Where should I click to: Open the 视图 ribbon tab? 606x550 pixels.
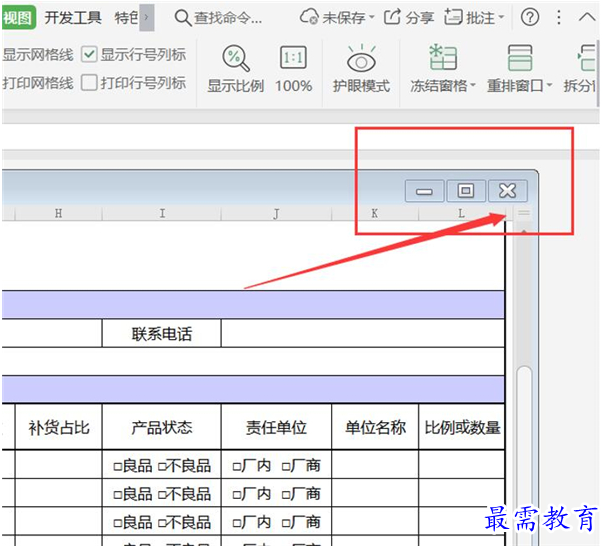click(x=18, y=17)
